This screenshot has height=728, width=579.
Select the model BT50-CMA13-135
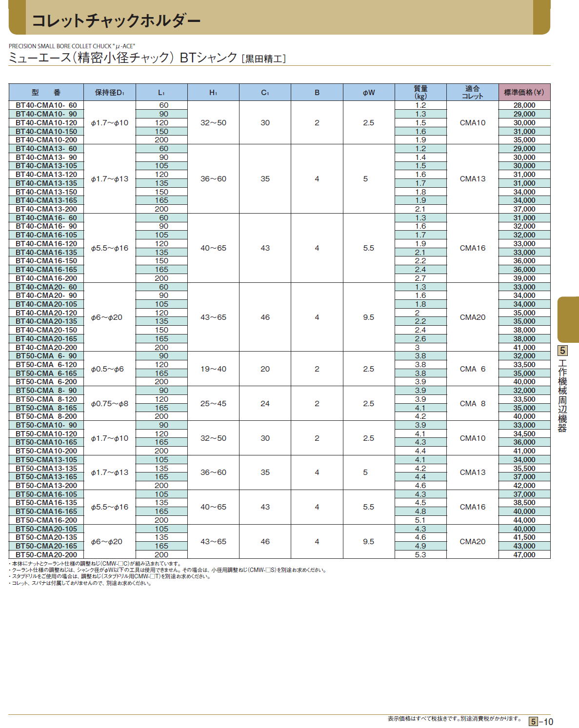coord(46,469)
